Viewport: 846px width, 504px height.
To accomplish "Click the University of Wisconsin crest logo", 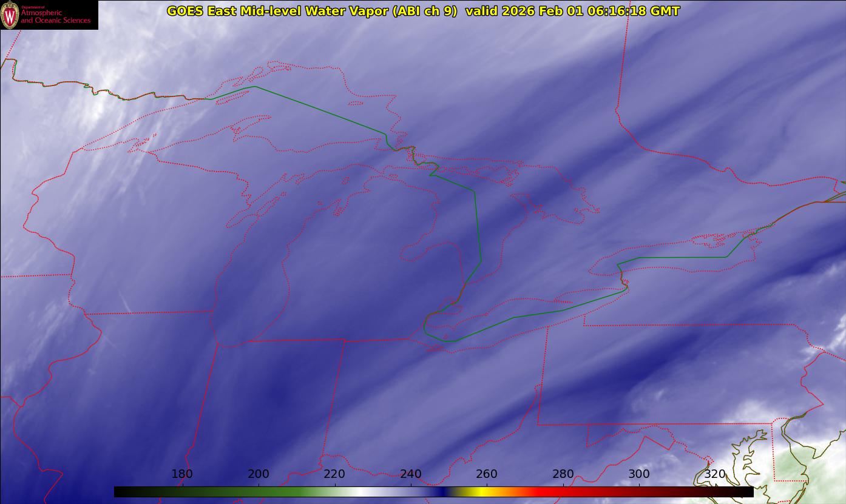I will pyautogui.click(x=10, y=15).
